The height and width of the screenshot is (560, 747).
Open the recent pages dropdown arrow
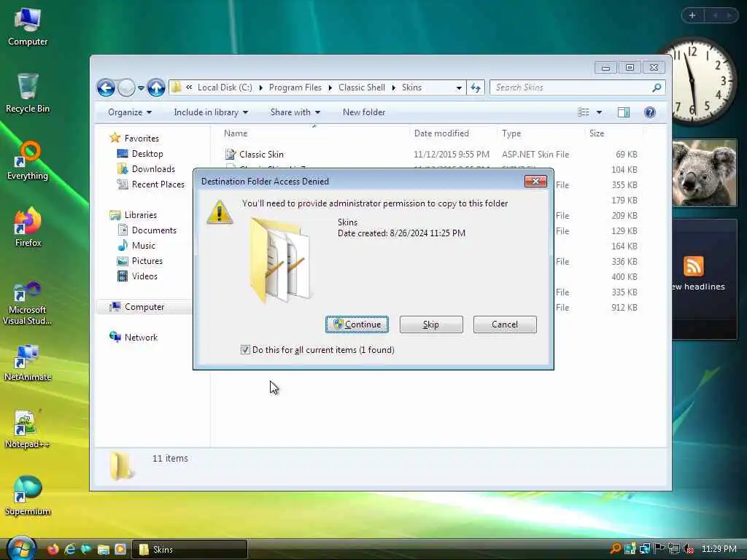[x=141, y=88]
